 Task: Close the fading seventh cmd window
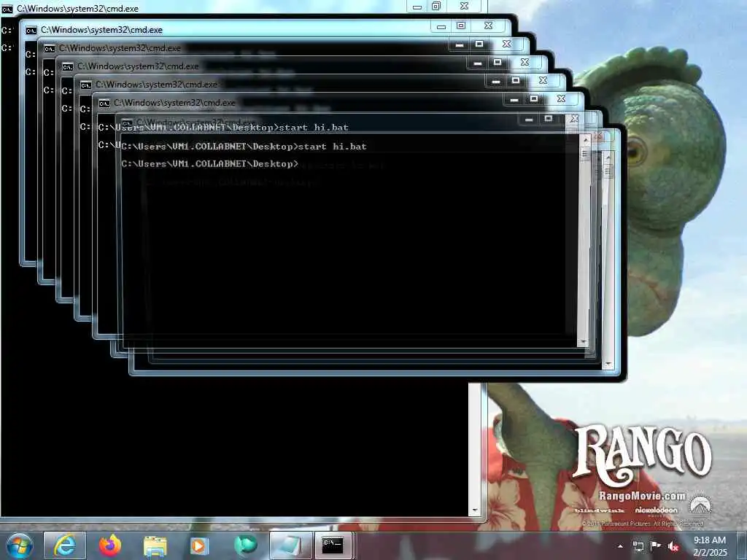pos(574,119)
